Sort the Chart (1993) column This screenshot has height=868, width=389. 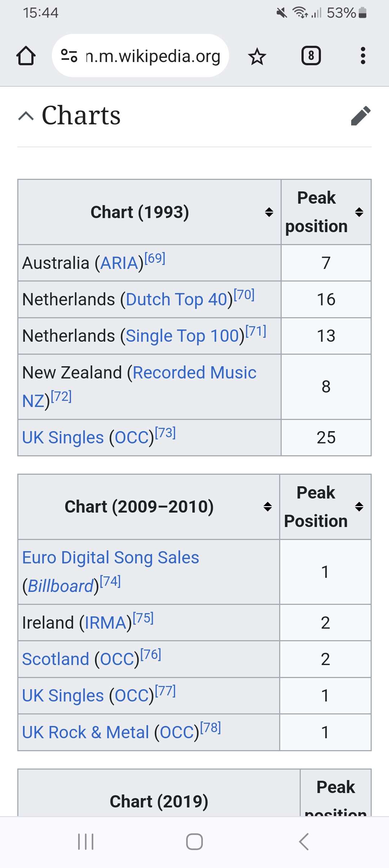(x=269, y=212)
